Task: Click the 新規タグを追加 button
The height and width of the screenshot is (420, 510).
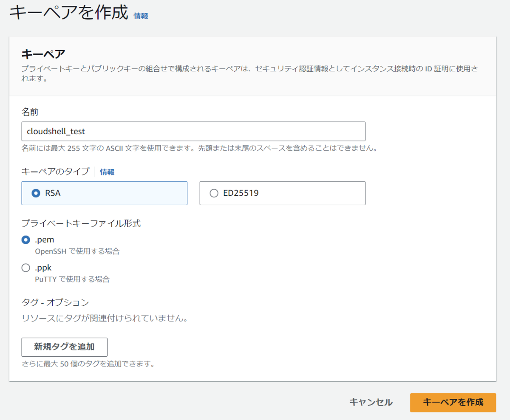Action: point(64,347)
